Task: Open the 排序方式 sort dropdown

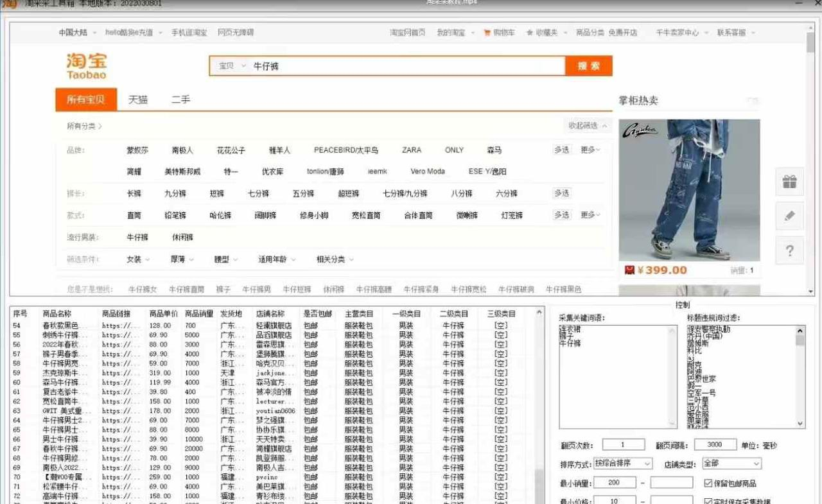Action: [622, 464]
